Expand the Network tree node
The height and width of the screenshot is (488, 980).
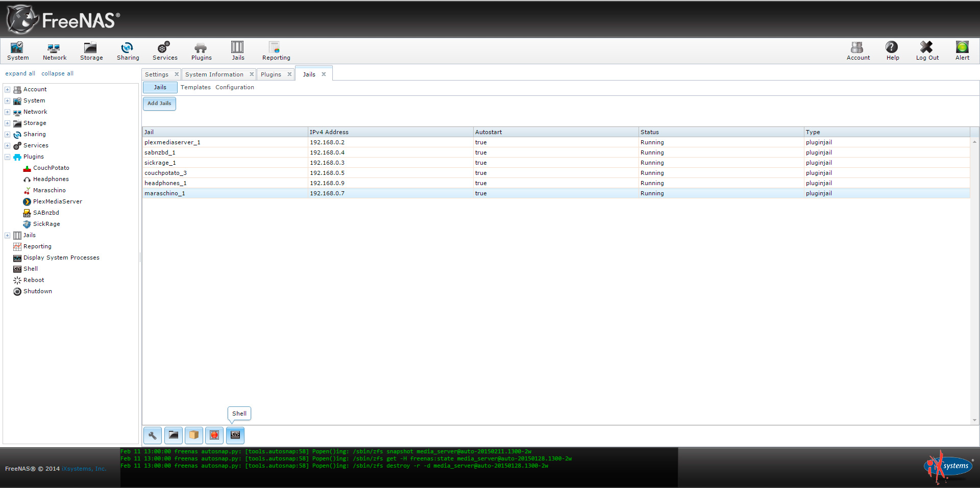point(8,112)
